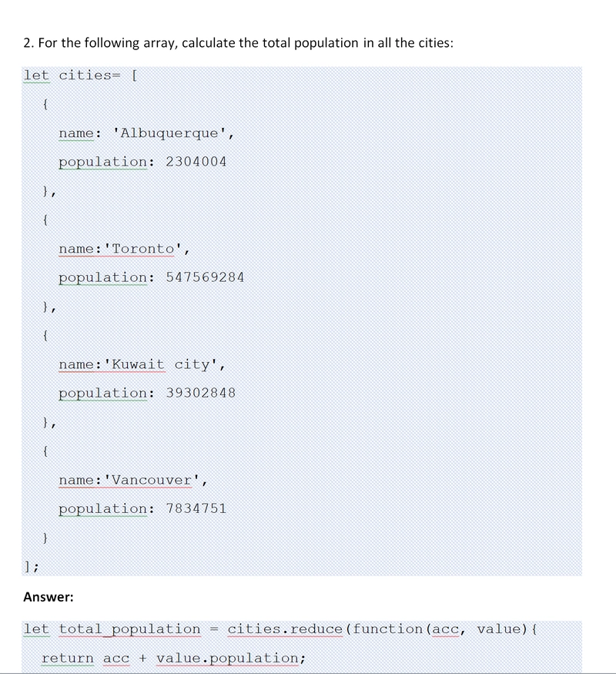Click the 'let' keyword before total_population
The image size is (616, 674).
[x=36, y=629]
